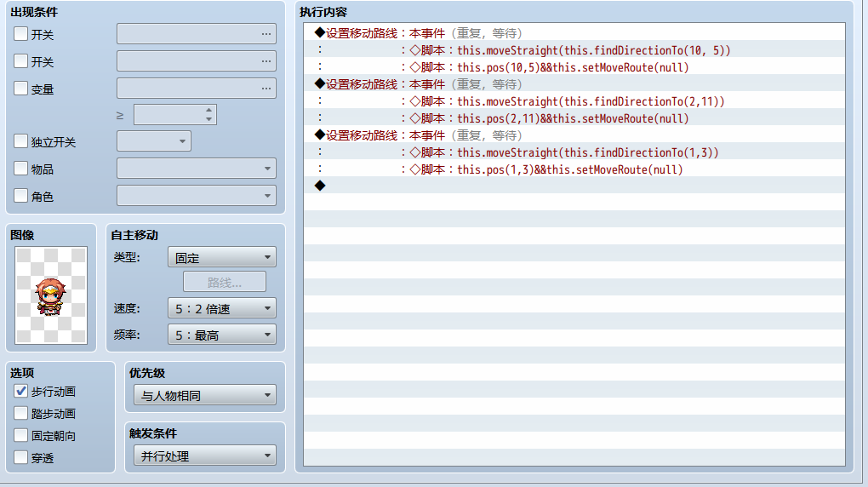Open the 类型 dropdown showing 固定
The width and height of the screenshot is (868, 487).
222,257
